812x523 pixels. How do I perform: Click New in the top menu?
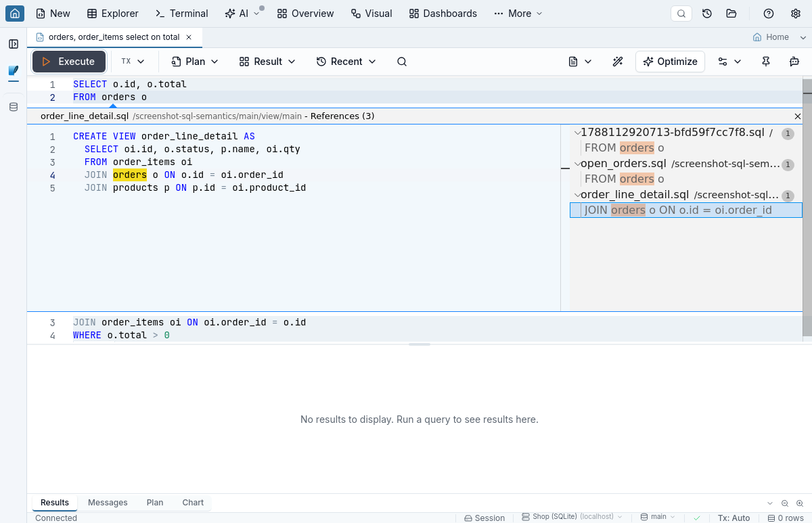pos(53,14)
